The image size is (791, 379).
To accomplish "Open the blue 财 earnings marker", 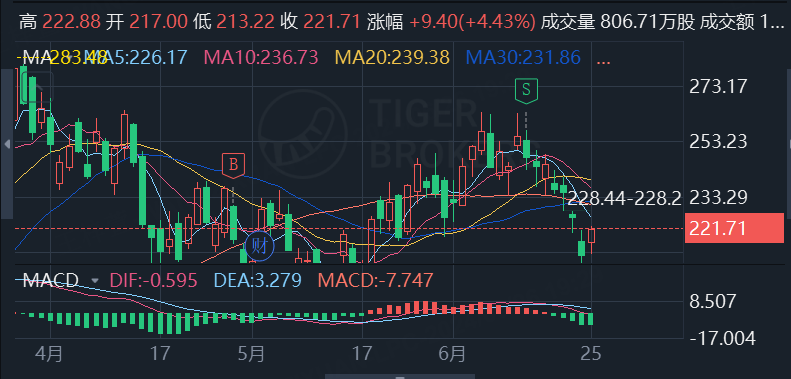I will (x=259, y=247).
